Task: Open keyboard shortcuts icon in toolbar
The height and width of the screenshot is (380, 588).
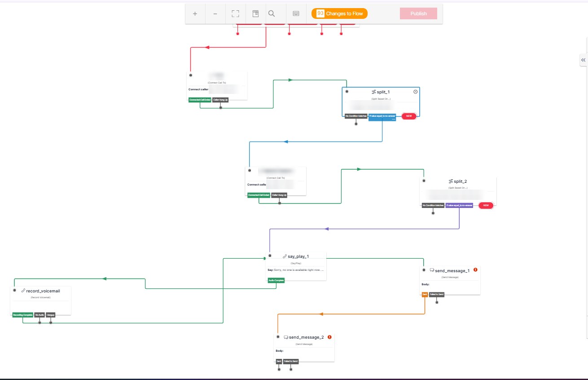Action: [x=296, y=13]
